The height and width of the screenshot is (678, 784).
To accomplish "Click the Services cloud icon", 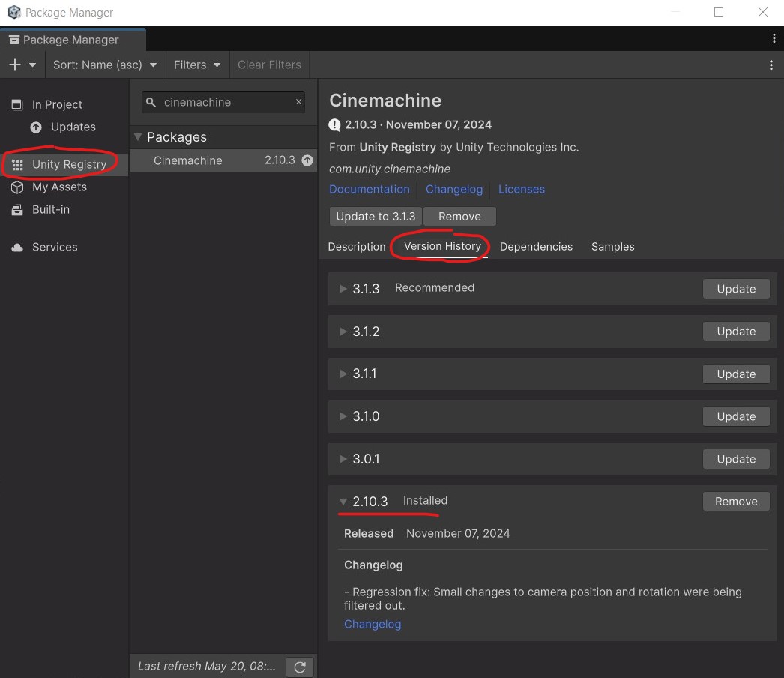I will (17, 247).
